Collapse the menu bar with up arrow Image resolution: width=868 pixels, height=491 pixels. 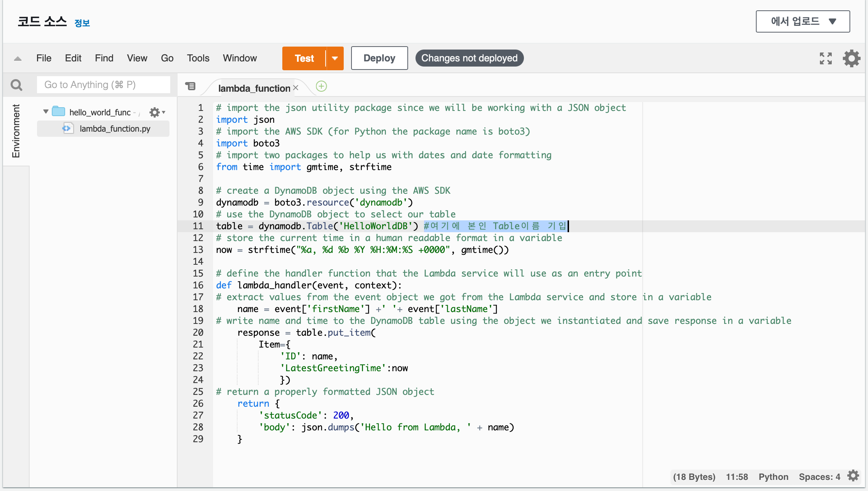click(x=18, y=58)
